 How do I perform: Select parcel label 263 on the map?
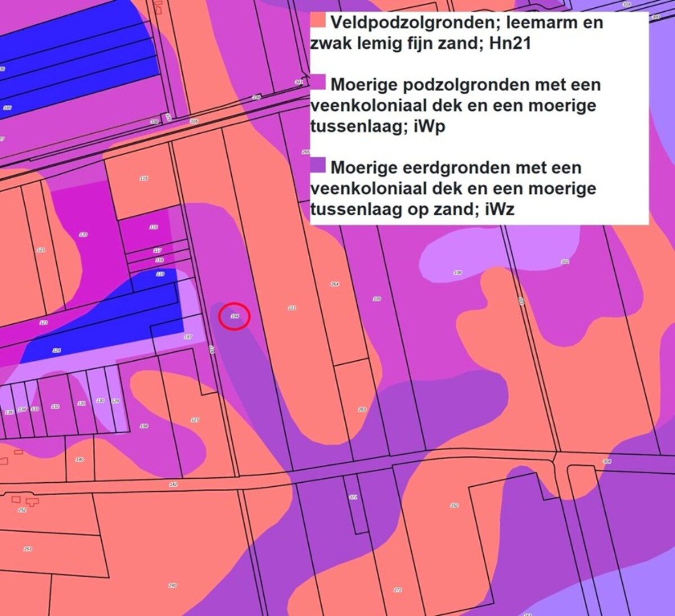pos(362,409)
